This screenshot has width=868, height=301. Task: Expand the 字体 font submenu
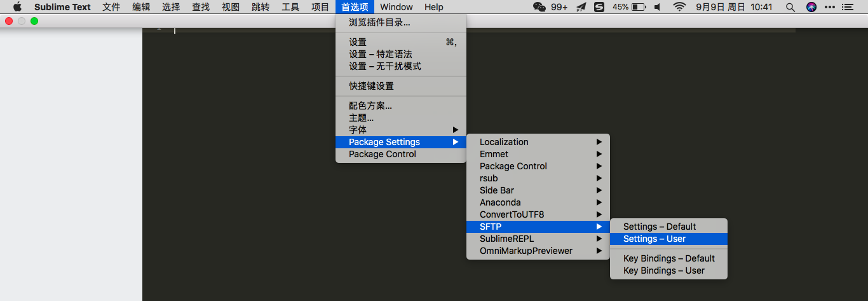(x=358, y=130)
